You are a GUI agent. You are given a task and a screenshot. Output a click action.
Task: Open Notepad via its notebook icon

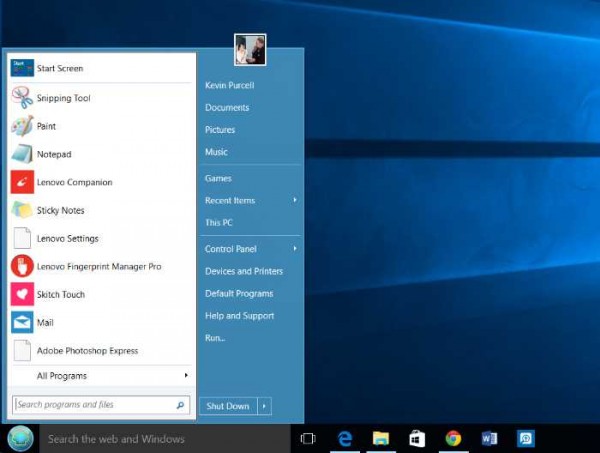(x=22, y=154)
